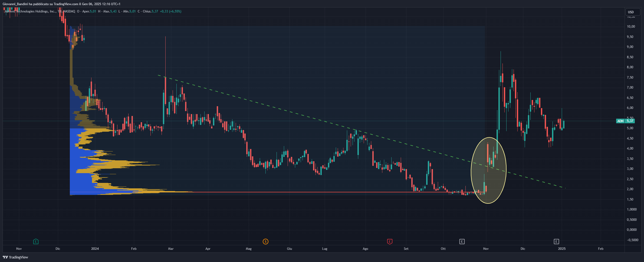The height and width of the screenshot is (262, 644).
Task: Click the green earnings E marker
Action: (x=36, y=241)
